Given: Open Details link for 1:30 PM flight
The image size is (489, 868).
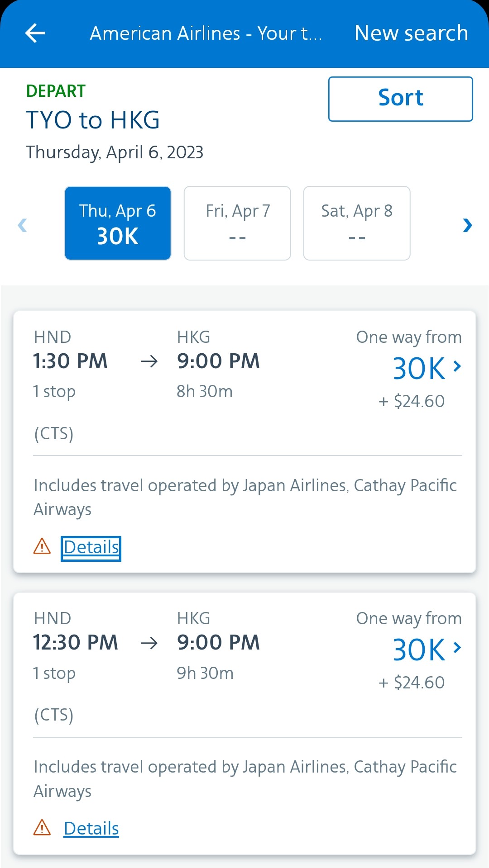Looking at the screenshot, I should [x=91, y=548].
